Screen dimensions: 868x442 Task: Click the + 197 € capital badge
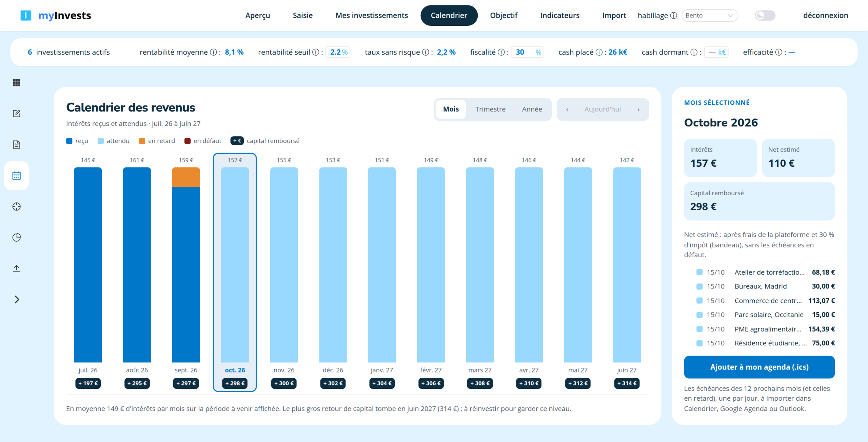[88, 383]
